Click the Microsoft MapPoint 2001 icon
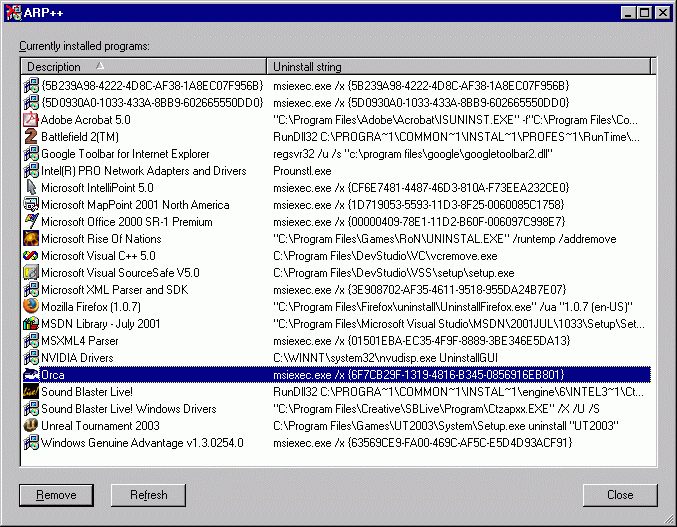 (x=31, y=205)
